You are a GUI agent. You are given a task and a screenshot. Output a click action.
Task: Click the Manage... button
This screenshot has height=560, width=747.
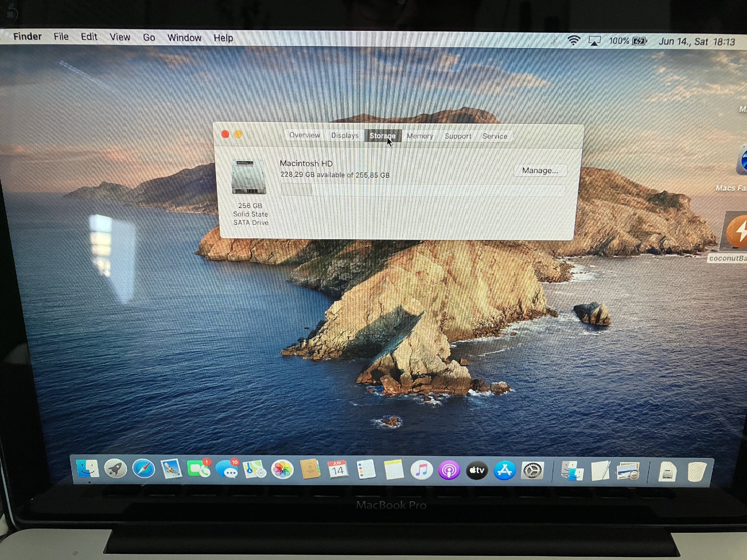(x=540, y=170)
